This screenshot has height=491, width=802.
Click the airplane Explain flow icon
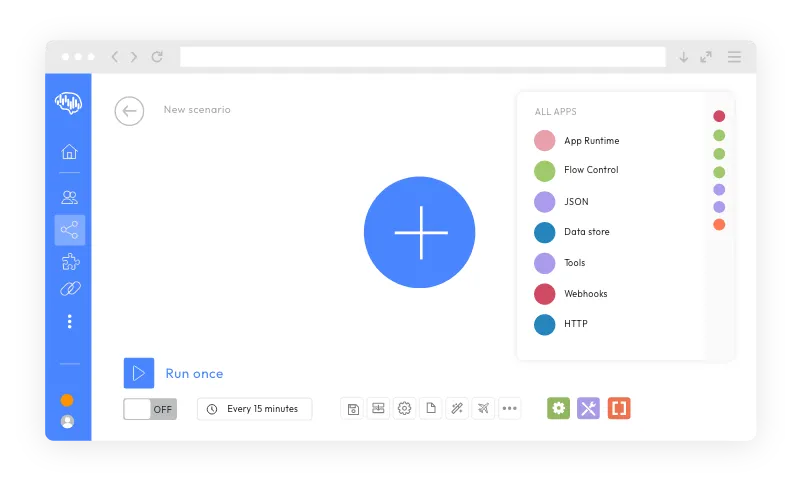(x=483, y=408)
